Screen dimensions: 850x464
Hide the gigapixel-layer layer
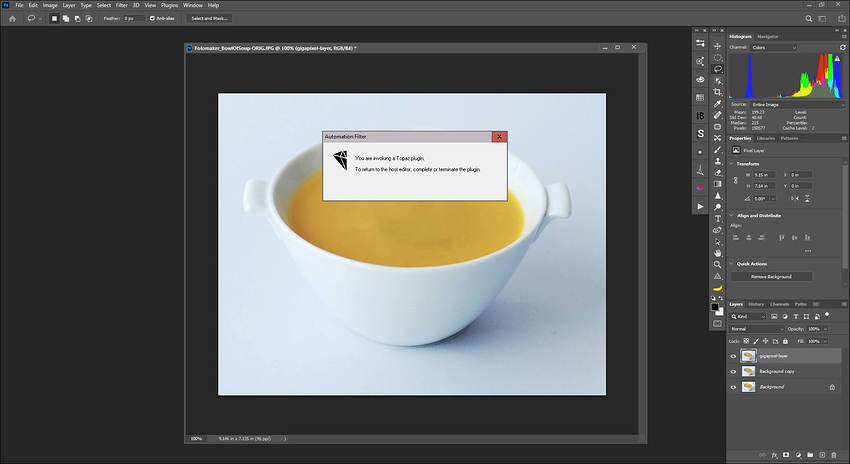click(x=733, y=356)
